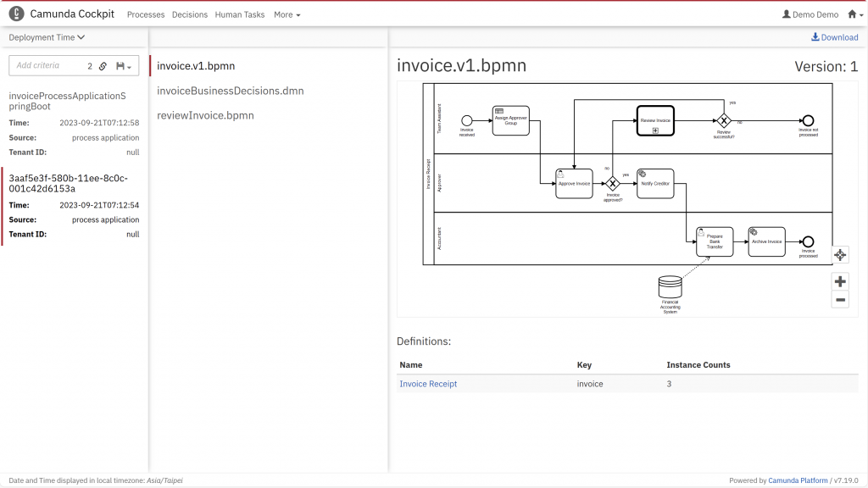Image resolution: width=868 pixels, height=488 pixels.
Task: Click the invoice key cell
Action: pos(590,384)
